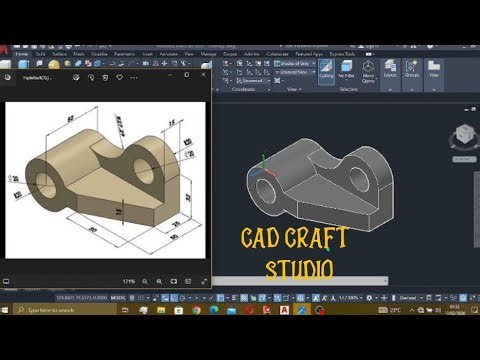Viewport: 480px width, 360px height.
Task: Click the heart favorite icon in Photos viewer
Action: coord(120,77)
